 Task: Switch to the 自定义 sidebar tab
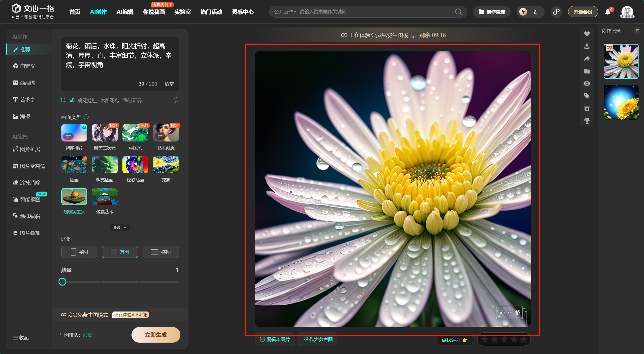click(x=25, y=66)
